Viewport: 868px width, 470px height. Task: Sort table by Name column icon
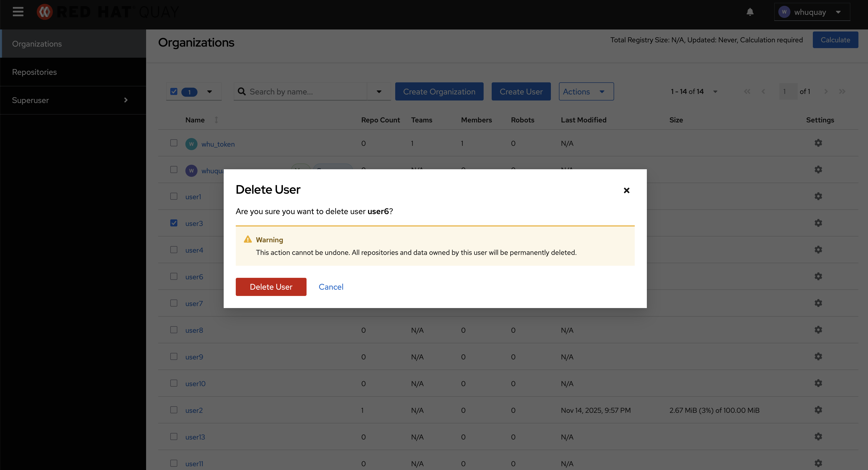pos(216,120)
